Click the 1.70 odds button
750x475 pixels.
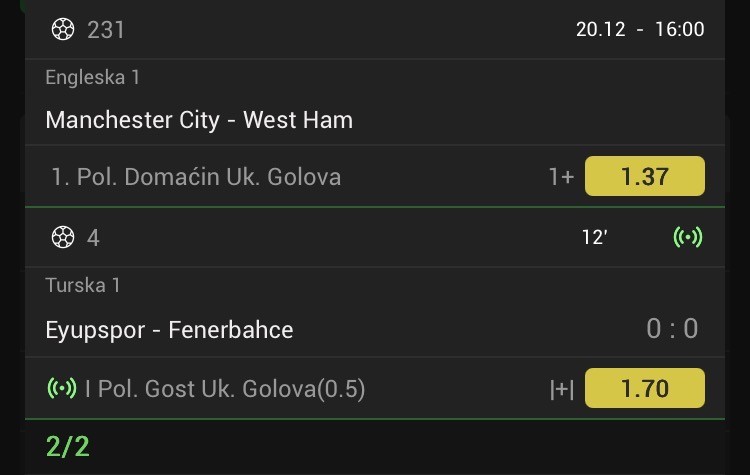(x=644, y=388)
